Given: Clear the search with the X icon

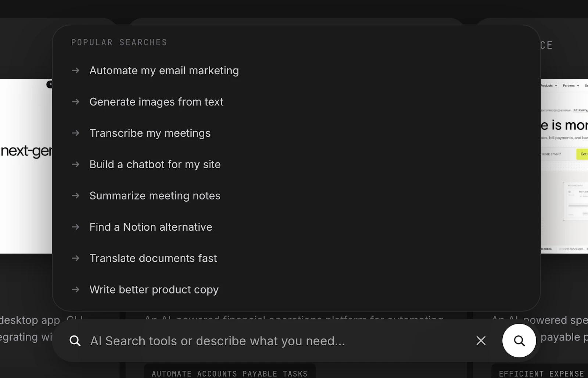Looking at the screenshot, I should (481, 341).
